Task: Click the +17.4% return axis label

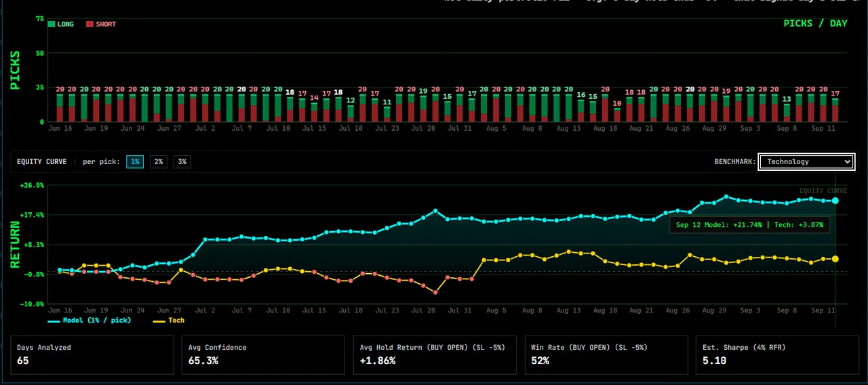Action: [x=32, y=215]
